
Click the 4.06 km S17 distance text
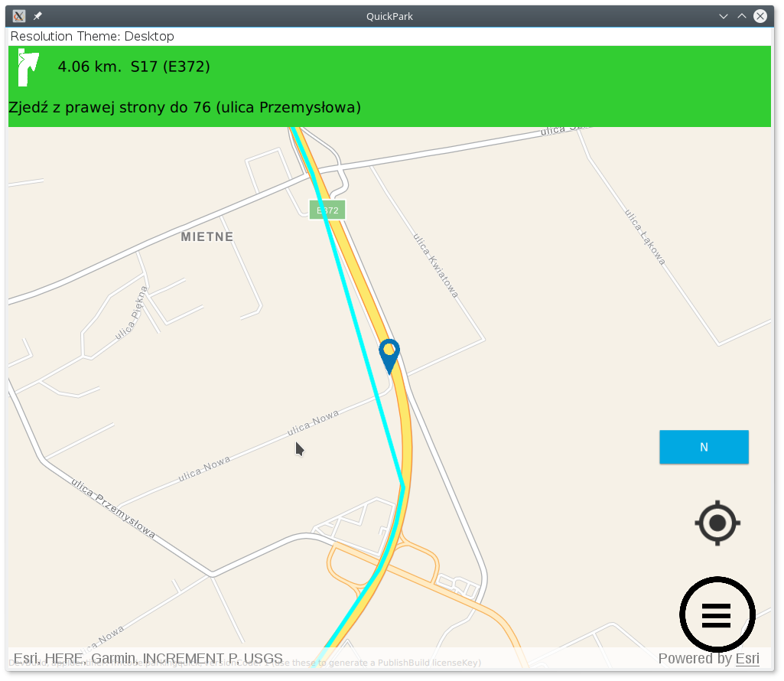tap(134, 67)
